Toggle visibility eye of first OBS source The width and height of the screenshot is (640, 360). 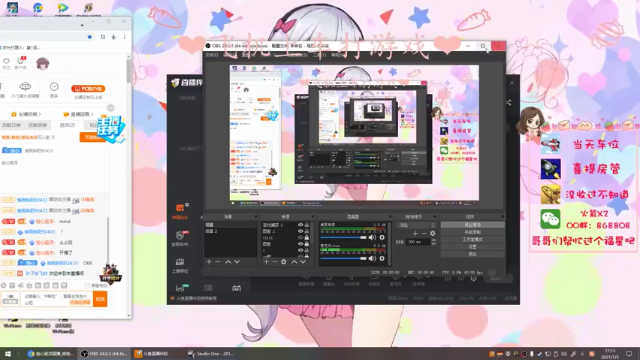point(300,225)
